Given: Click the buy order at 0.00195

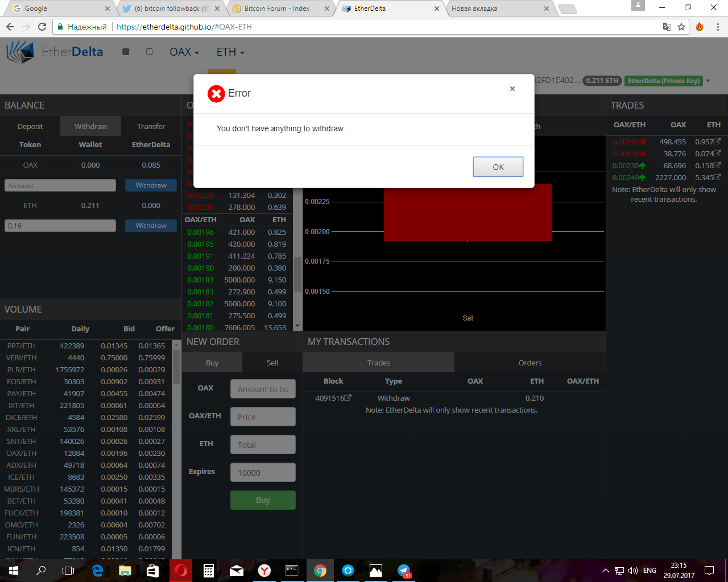Looking at the screenshot, I should coord(237,244).
